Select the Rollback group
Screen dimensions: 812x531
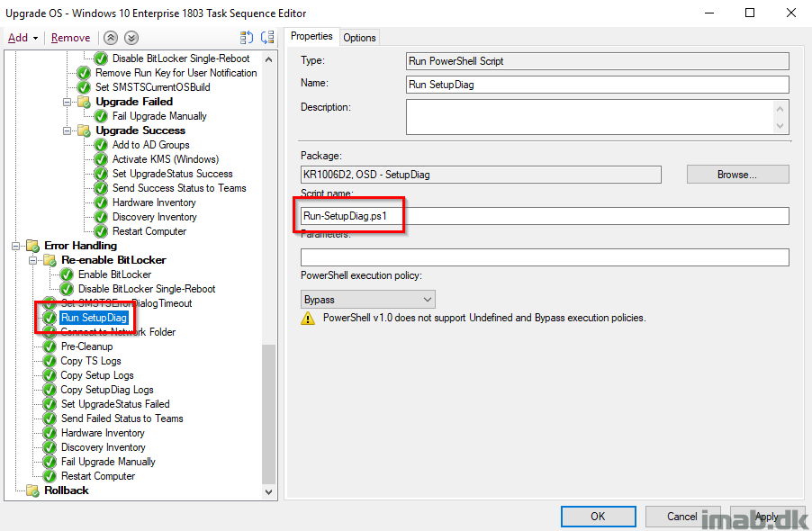(x=67, y=490)
